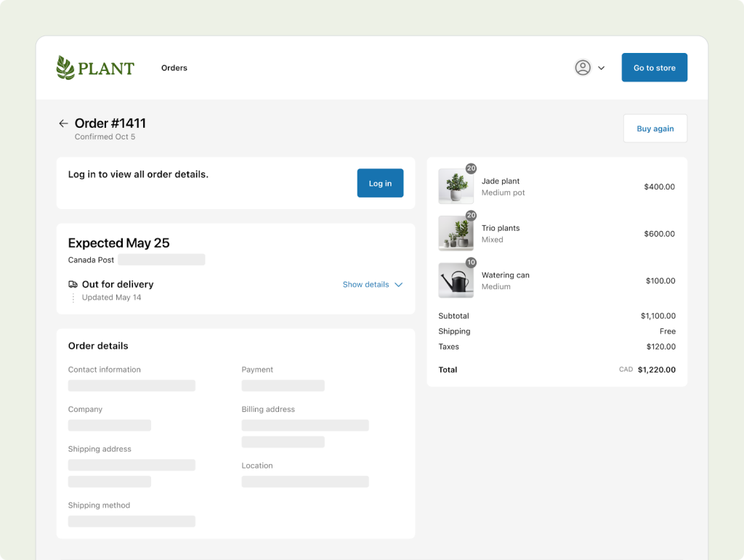Select the Trio plants product thumbnail

point(456,233)
